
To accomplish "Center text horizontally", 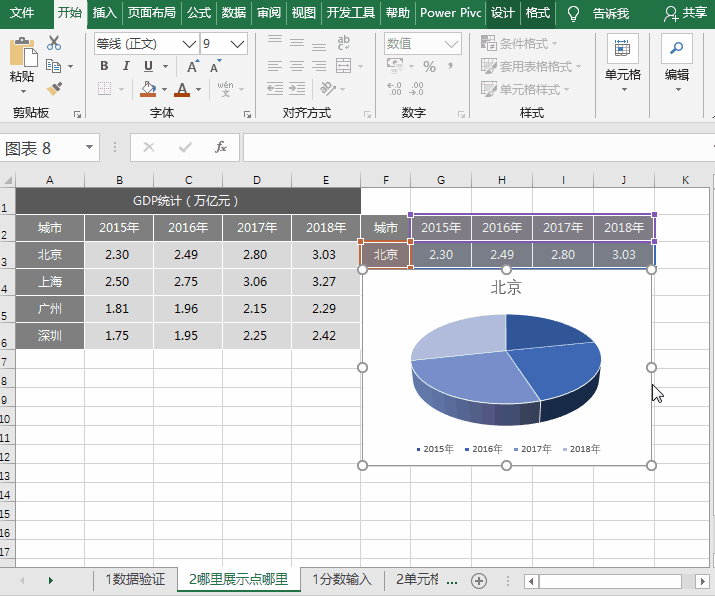I will coord(297,66).
